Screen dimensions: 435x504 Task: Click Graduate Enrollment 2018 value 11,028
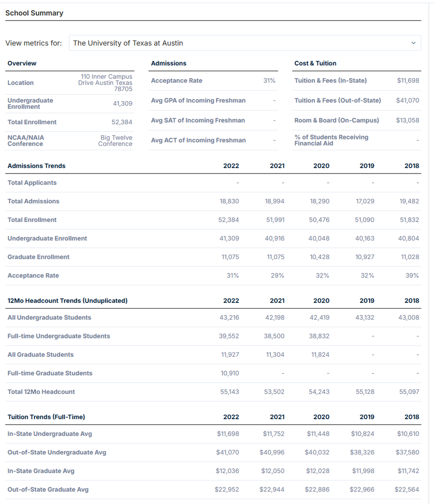[x=410, y=257]
